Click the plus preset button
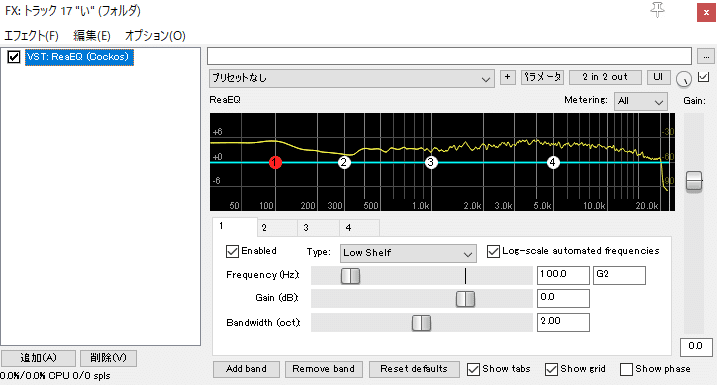Viewport: 717px width, 385px height. [x=508, y=77]
